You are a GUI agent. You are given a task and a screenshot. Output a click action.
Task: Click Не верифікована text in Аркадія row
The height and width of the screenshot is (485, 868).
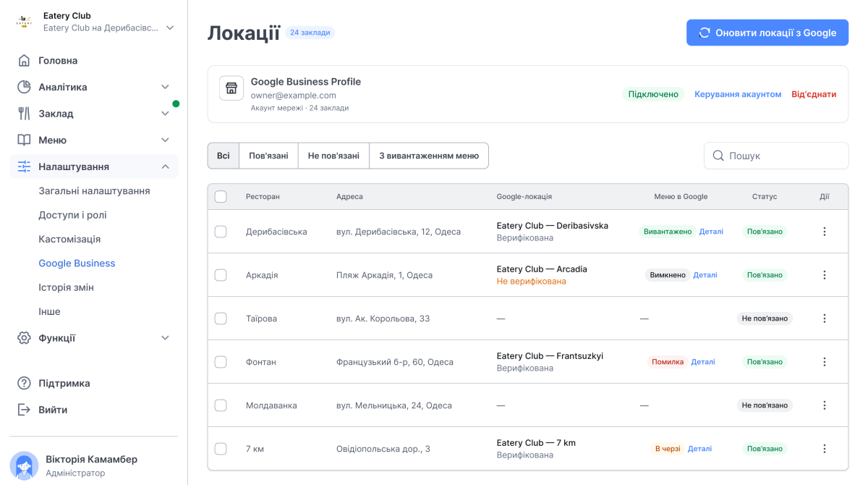click(532, 282)
